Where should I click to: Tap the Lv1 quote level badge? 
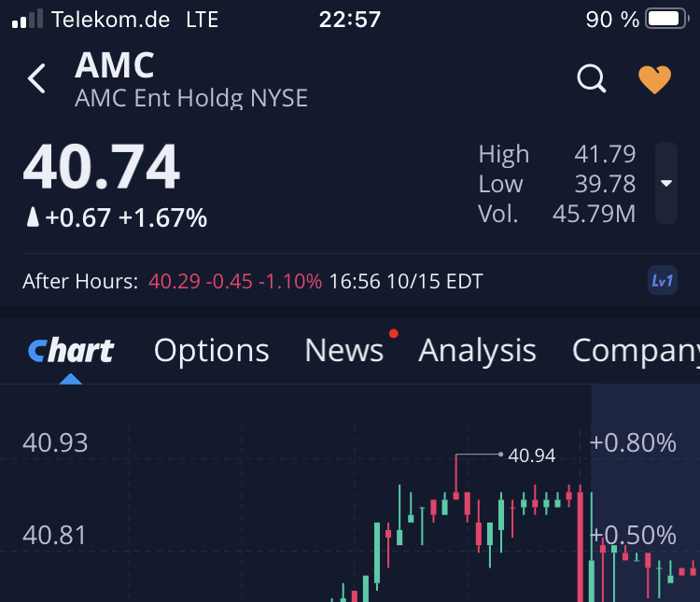662,280
